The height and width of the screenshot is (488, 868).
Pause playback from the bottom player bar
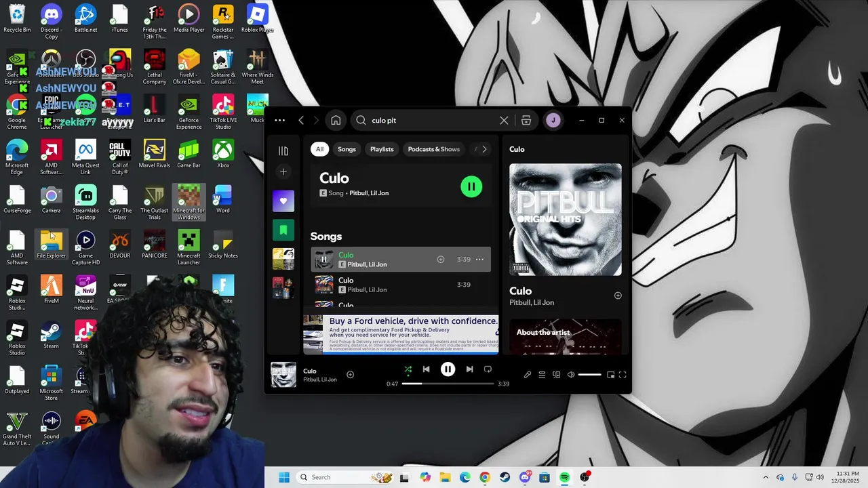(448, 369)
